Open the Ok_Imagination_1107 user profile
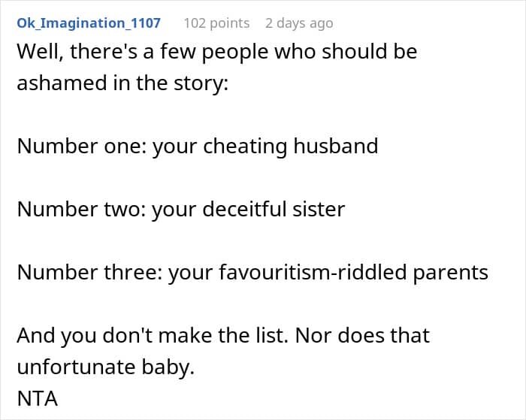 point(89,23)
